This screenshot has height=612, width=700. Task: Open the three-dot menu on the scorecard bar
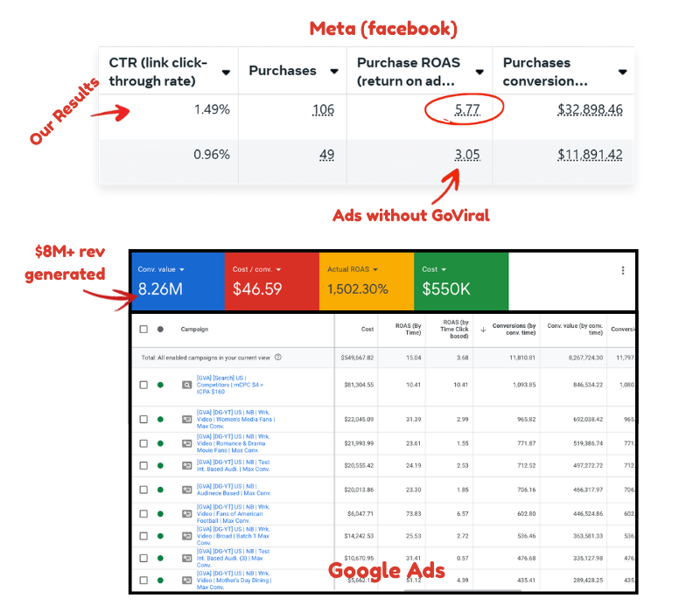coord(623,271)
